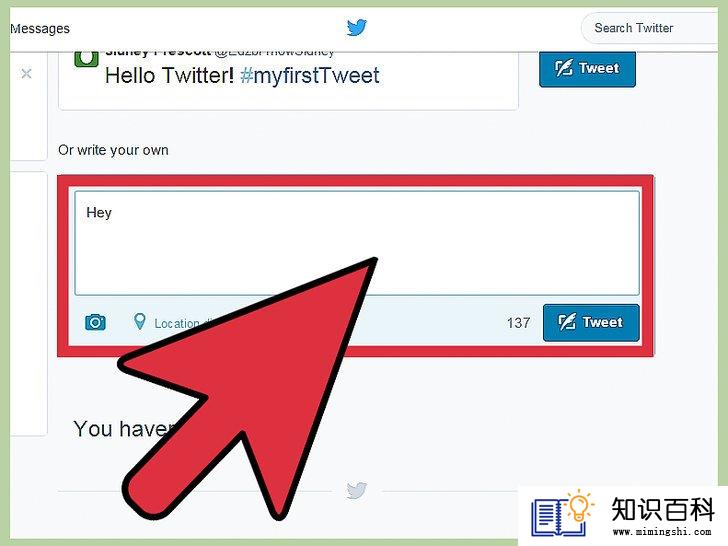Click the 137 character counter
Screen dimensions: 728x546
[518, 323]
